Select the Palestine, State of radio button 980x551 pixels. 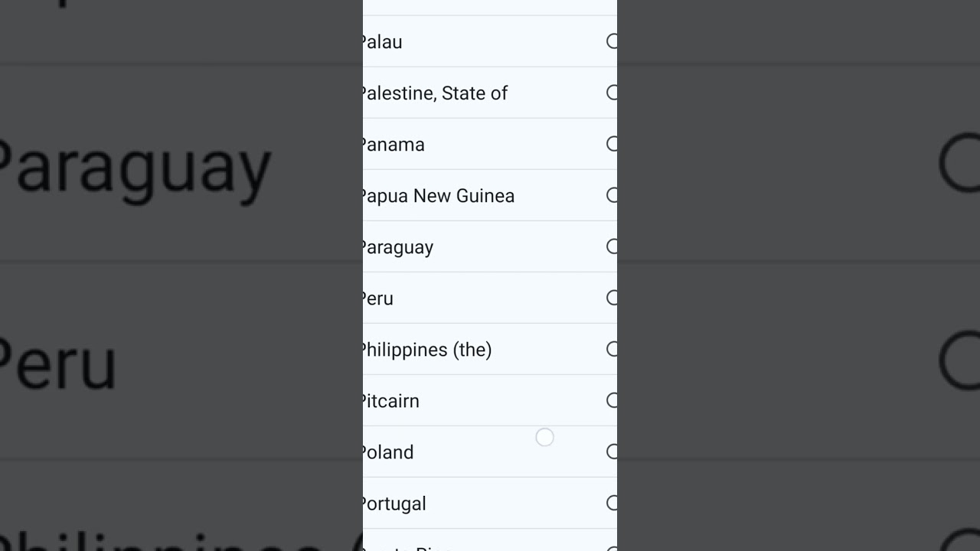[612, 93]
